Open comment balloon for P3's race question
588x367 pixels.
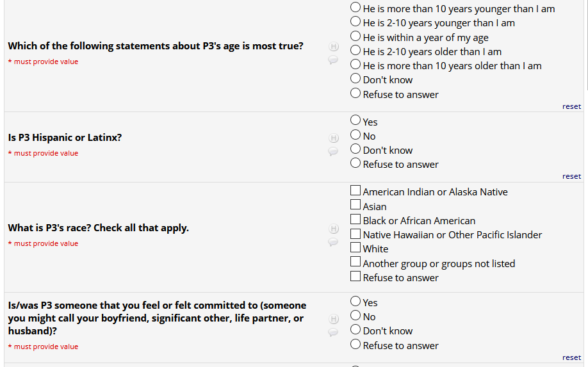(x=333, y=241)
